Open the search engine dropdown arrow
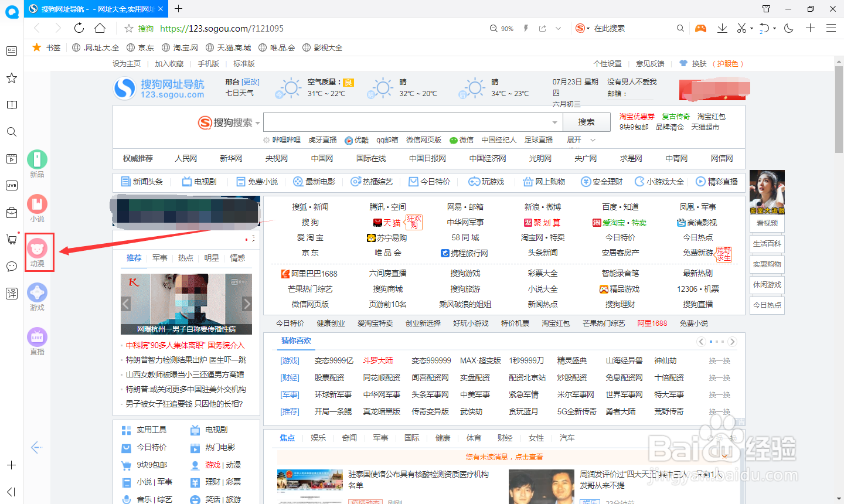 tap(257, 123)
